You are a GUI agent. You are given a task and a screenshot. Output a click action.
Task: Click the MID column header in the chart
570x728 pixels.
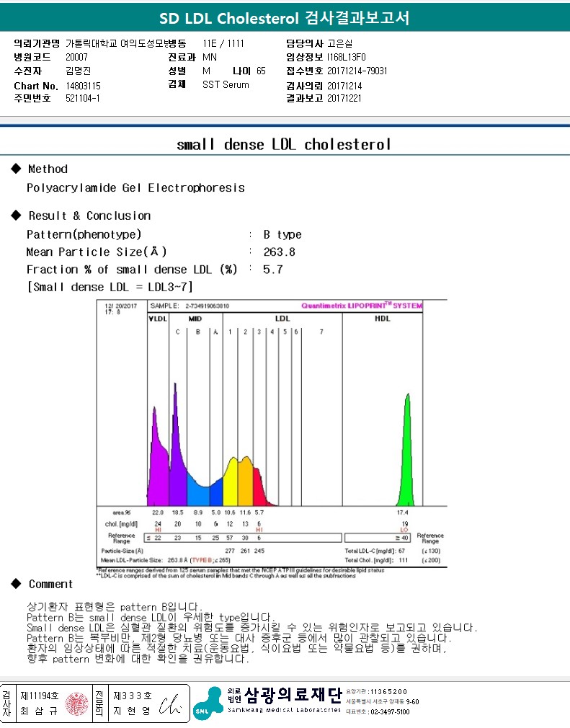195,319
